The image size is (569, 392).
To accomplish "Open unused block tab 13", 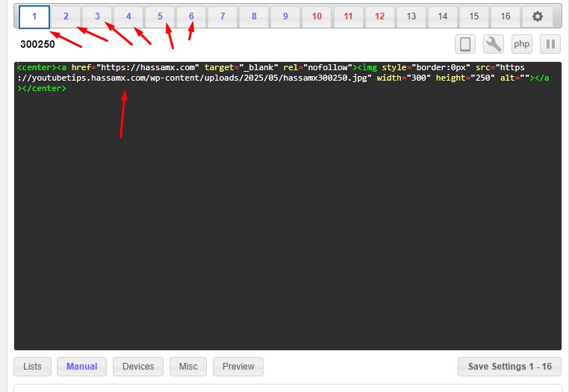I will (x=411, y=16).
